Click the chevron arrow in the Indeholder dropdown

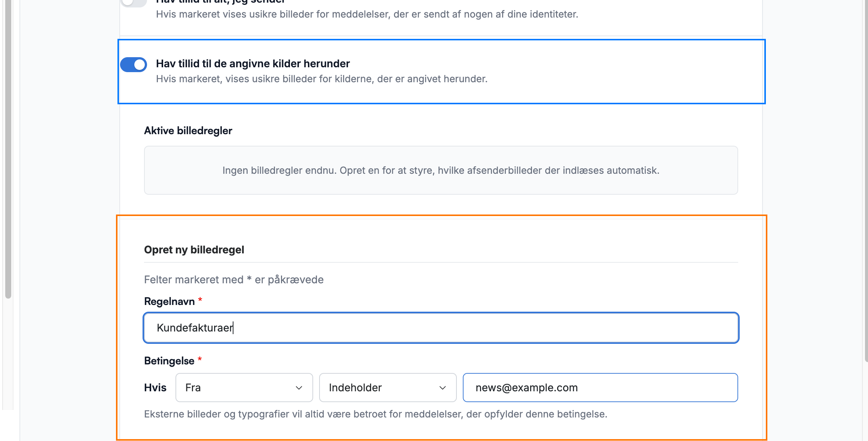click(x=443, y=388)
